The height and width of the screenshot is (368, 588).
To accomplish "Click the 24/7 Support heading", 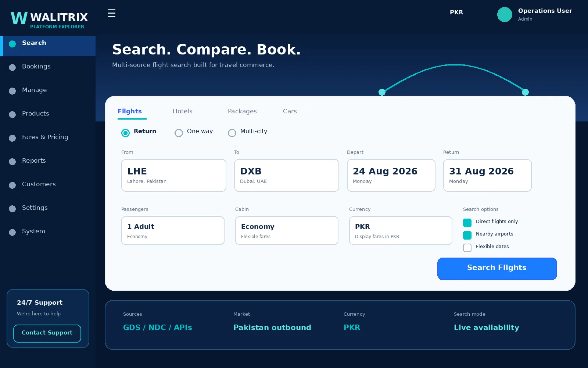I will (x=40, y=302).
